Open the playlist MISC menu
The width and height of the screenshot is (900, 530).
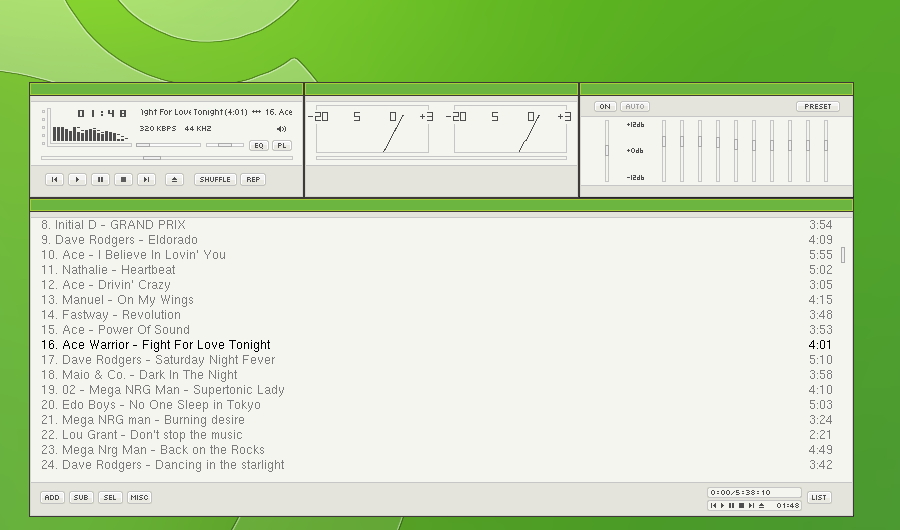click(x=139, y=498)
